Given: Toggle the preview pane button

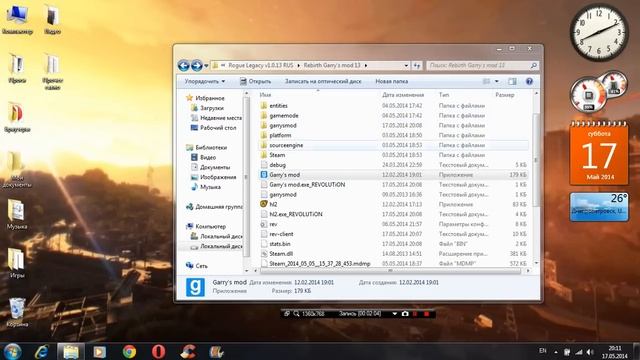Looking at the screenshot, I should [x=512, y=82].
